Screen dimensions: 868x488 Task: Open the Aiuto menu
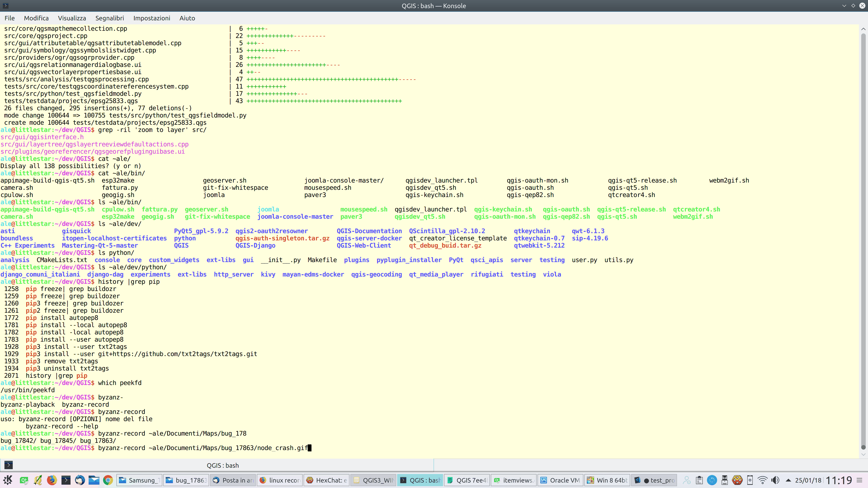pyautogui.click(x=187, y=18)
